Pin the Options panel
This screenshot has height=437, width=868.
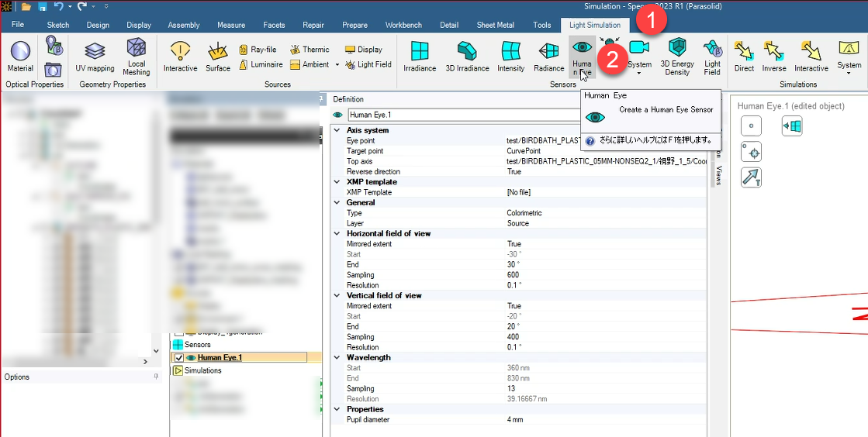click(156, 377)
